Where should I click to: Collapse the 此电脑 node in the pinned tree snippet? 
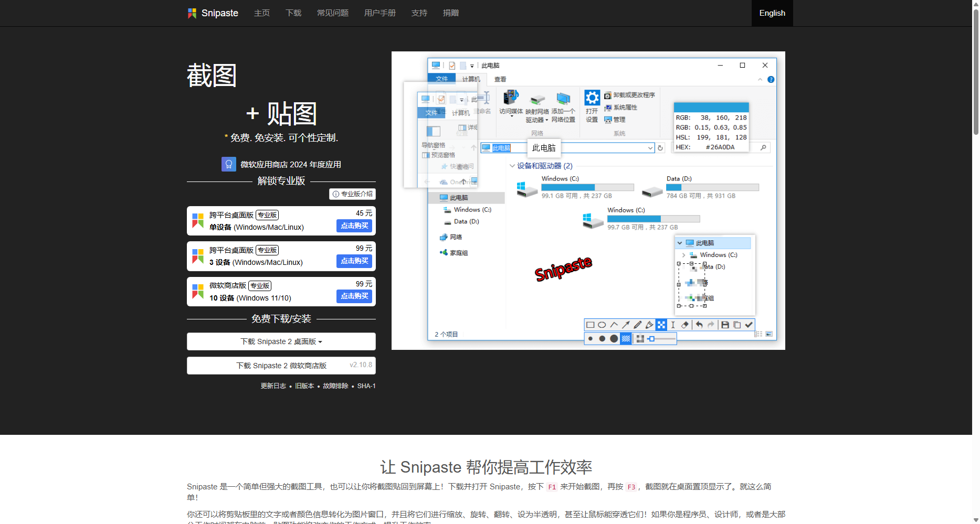[680, 243]
